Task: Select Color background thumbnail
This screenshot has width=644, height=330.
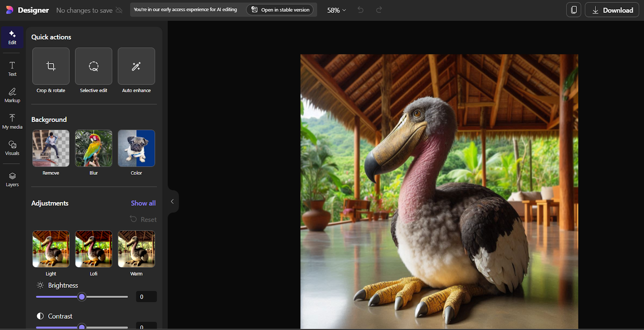Action: coord(136,148)
